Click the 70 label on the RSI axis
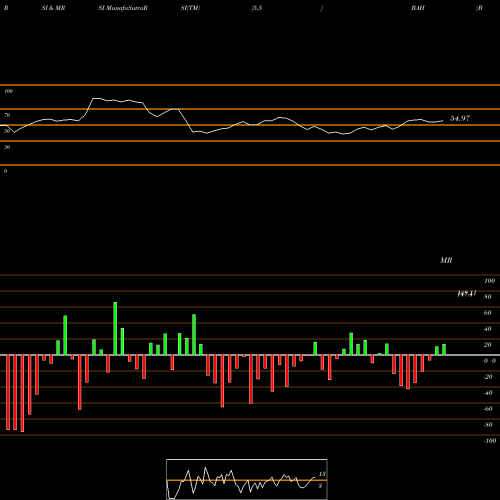The image size is (500, 500). click(x=7, y=115)
